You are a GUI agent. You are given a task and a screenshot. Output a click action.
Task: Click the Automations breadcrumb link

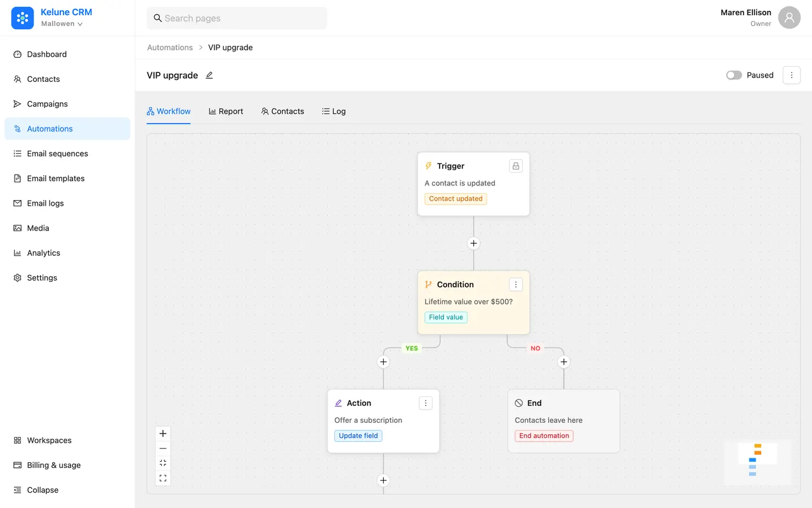point(170,48)
